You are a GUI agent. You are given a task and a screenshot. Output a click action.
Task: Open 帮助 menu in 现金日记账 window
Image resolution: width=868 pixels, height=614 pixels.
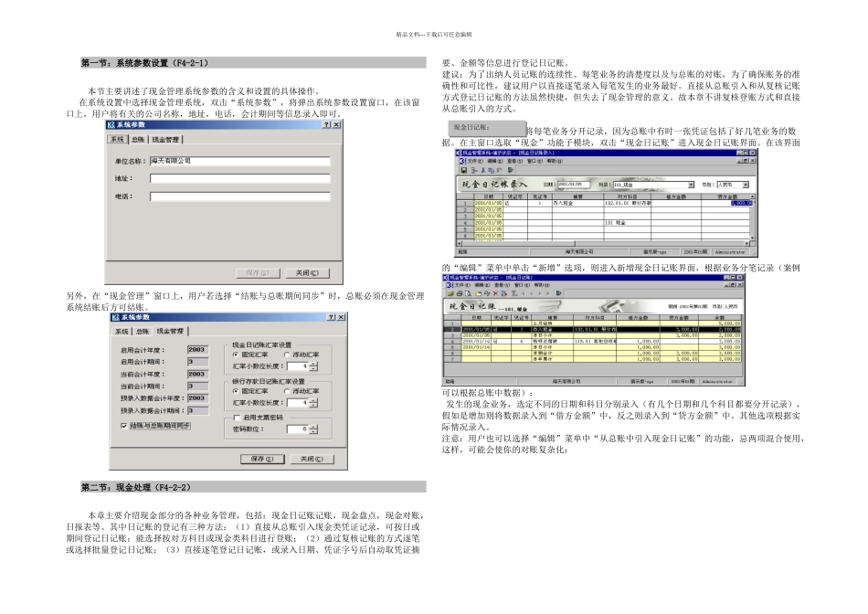542,285
